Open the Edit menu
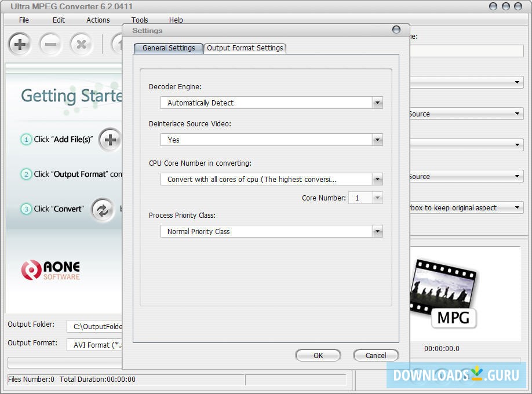This screenshot has width=532, height=394. pyautogui.click(x=59, y=20)
